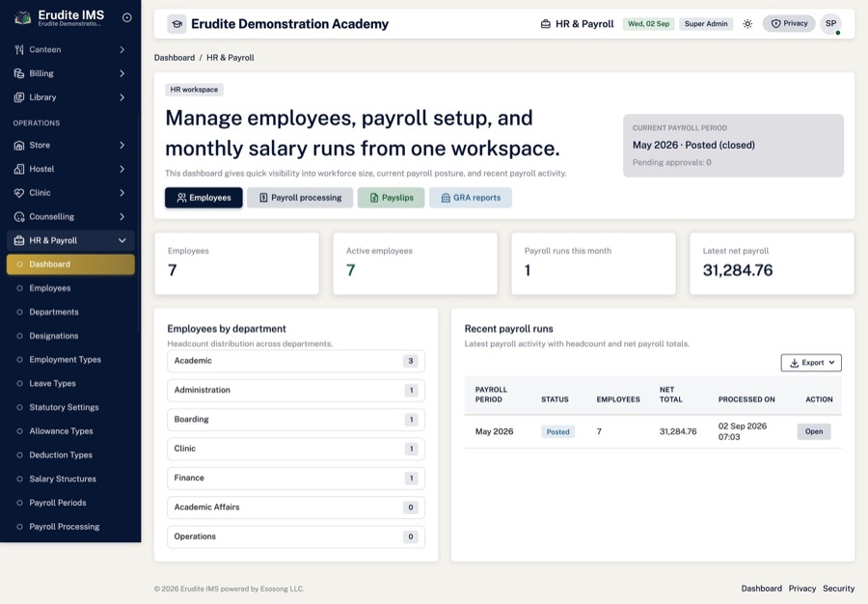Open Allowance Types sidebar item
The height and width of the screenshot is (604, 868).
(x=70, y=430)
